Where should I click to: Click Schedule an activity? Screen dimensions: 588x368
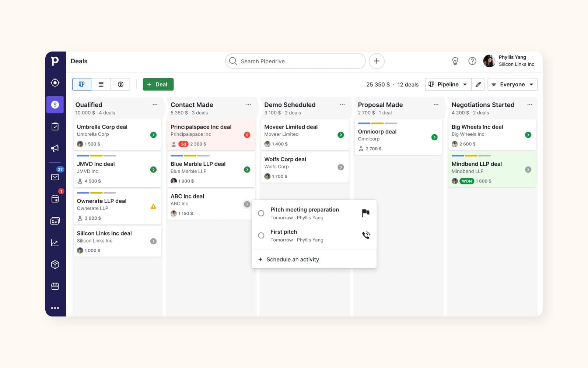289,259
